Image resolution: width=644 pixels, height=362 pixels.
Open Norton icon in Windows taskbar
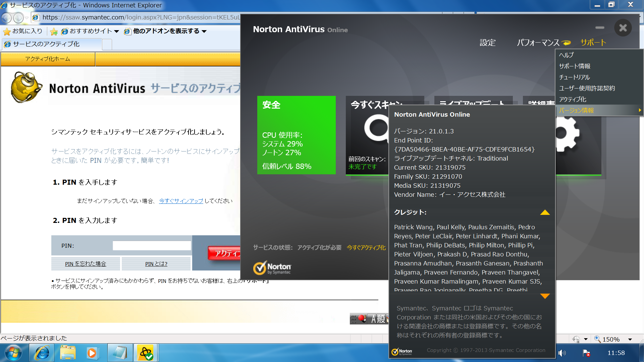[x=146, y=353]
